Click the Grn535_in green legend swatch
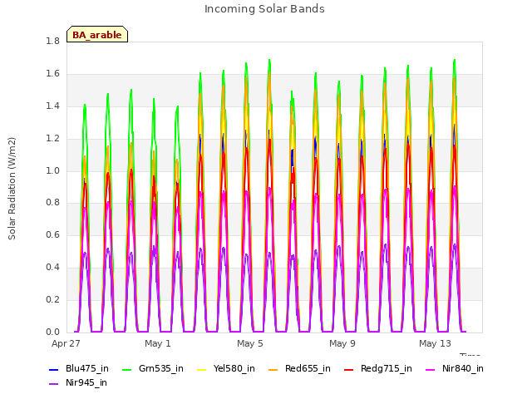Viewport: 532px width, 399px height. [x=126, y=370]
